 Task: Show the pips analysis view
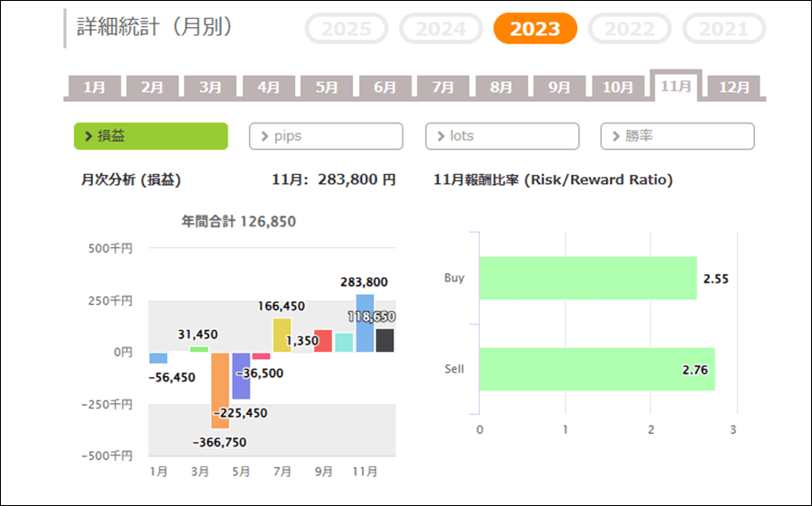[x=326, y=136]
